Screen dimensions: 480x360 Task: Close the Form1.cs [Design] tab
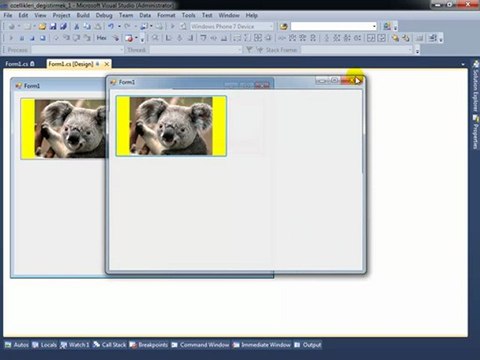107,64
